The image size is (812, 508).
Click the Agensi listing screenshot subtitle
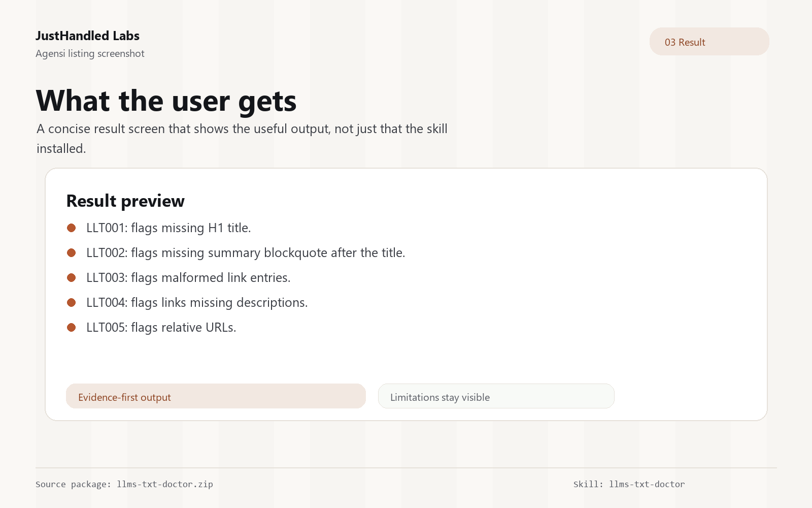click(x=90, y=53)
